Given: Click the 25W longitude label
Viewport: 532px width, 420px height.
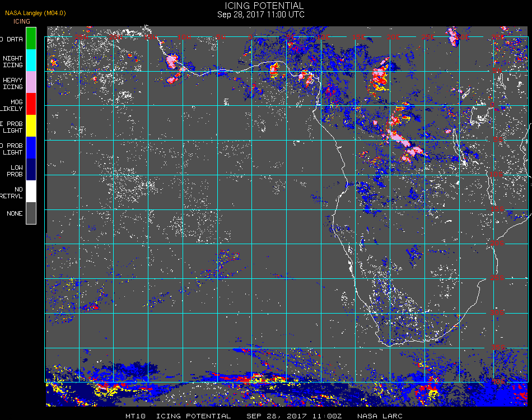Looking at the screenshot, I should (x=81, y=36).
